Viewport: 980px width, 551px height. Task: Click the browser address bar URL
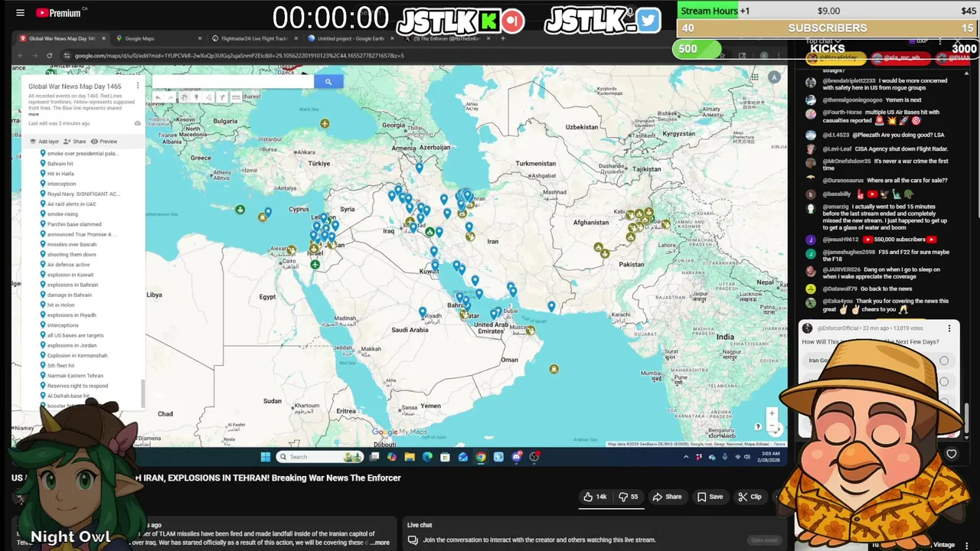point(239,55)
